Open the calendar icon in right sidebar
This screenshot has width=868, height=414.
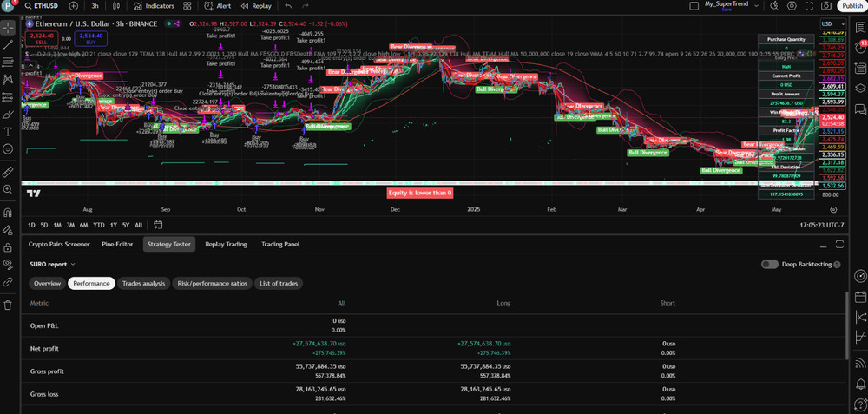tap(860, 296)
